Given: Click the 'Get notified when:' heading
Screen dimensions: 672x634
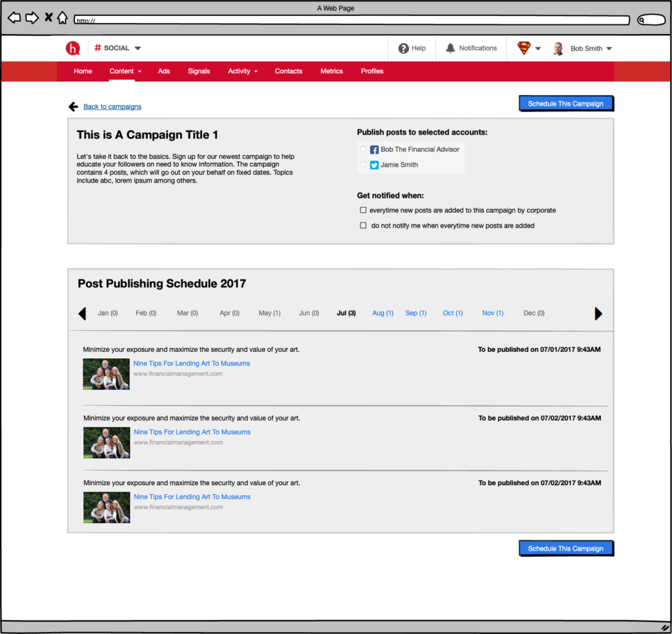Looking at the screenshot, I should [390, 196].
